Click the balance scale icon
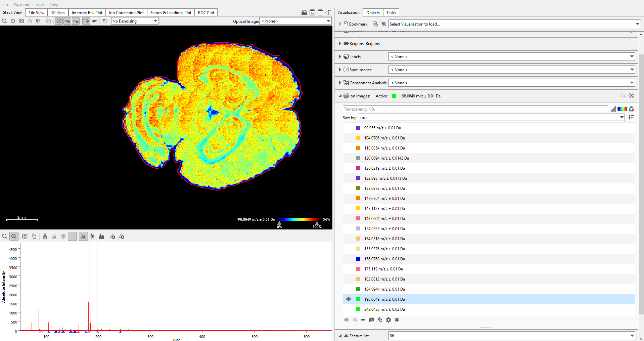644x341 pixels. coord(328,13)
